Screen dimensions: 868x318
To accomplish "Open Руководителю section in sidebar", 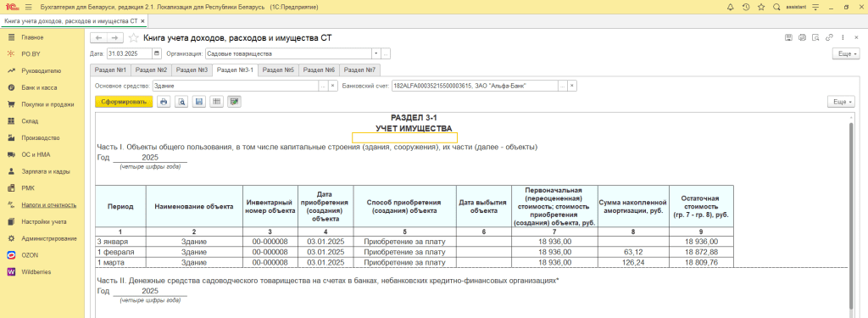I will 41,71.
